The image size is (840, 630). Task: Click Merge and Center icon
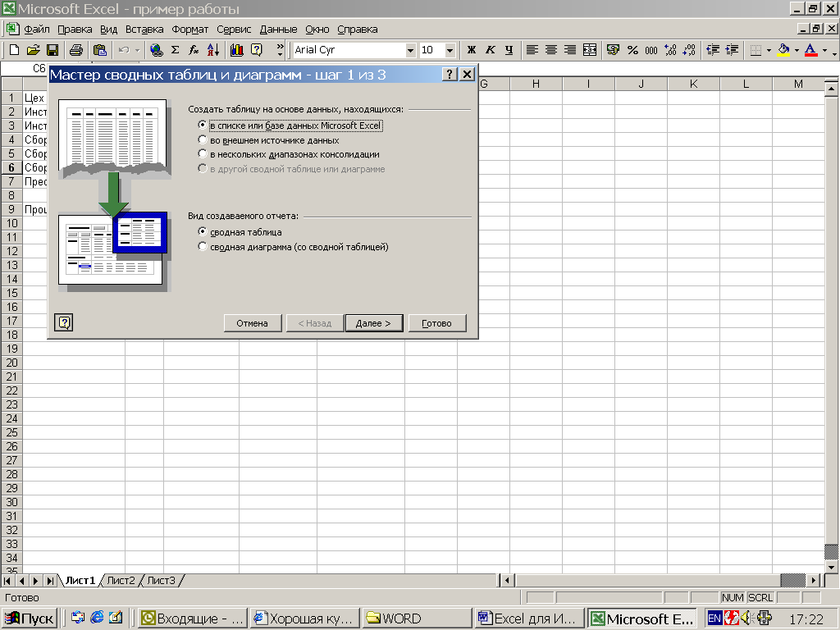coord(589,50)
